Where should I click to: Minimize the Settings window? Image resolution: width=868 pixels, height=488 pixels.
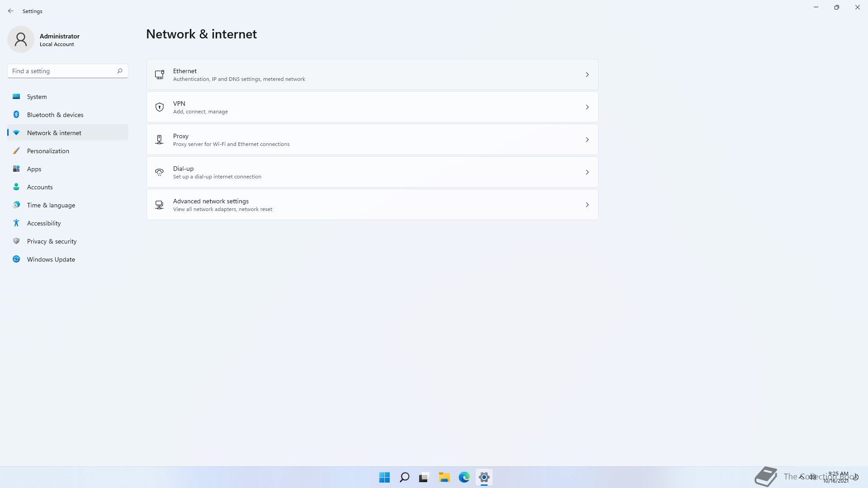click(816, 7)
